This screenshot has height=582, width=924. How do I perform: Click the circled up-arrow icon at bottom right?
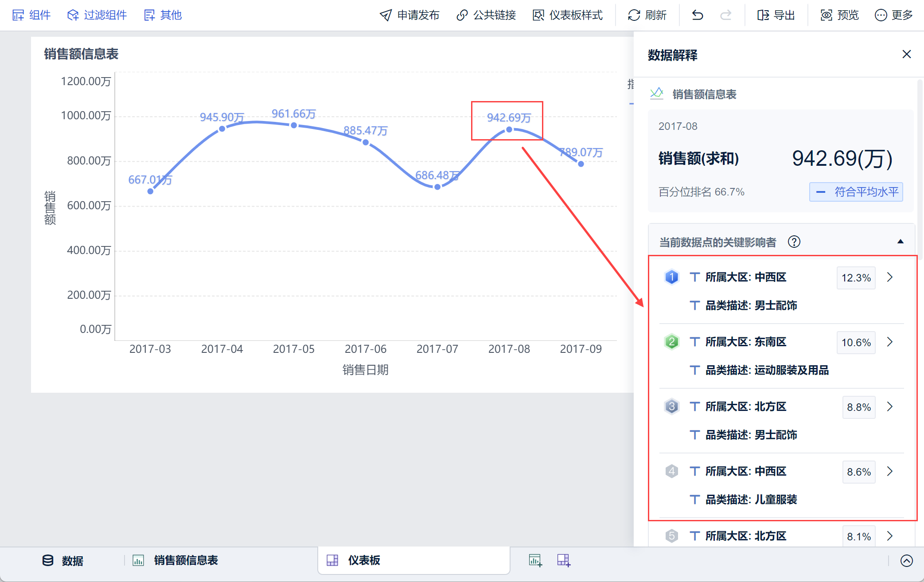point(906,561)
